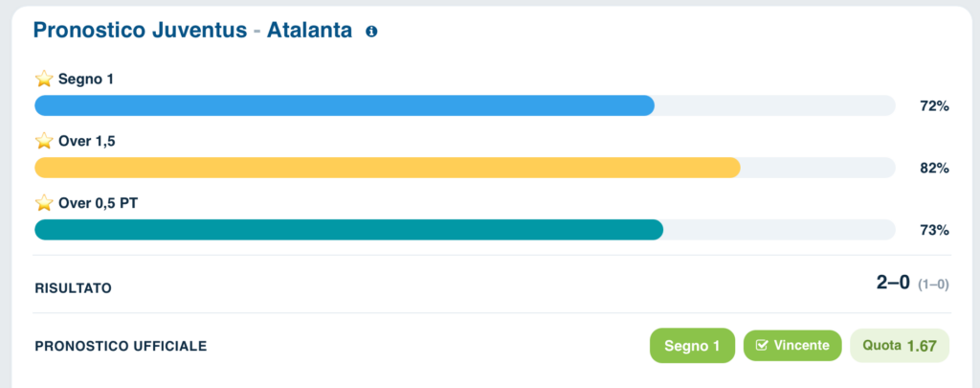
Task: Click the RISULTATO row label
Action: 73,288
